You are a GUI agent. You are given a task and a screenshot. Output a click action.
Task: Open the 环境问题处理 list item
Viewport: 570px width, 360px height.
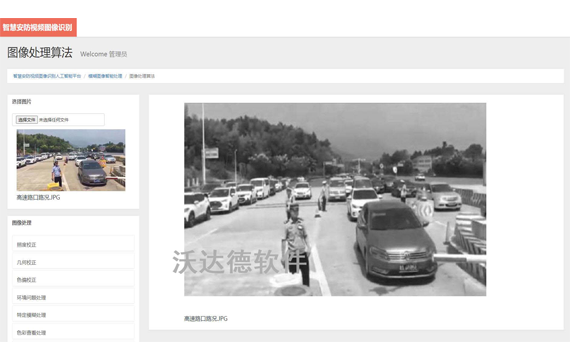[x=73, y=297]
